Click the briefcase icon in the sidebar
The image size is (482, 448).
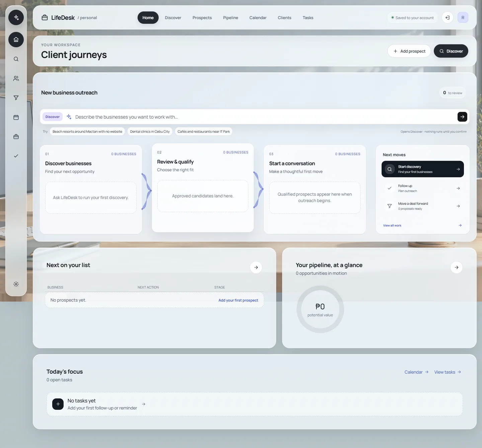tap(16, 137)
